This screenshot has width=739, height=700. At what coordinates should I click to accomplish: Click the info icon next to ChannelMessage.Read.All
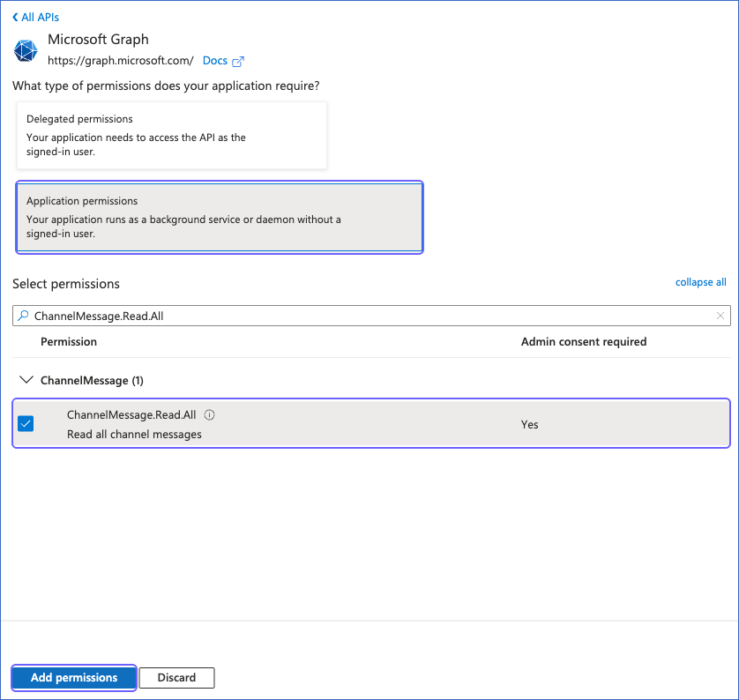tap(209, 414)
